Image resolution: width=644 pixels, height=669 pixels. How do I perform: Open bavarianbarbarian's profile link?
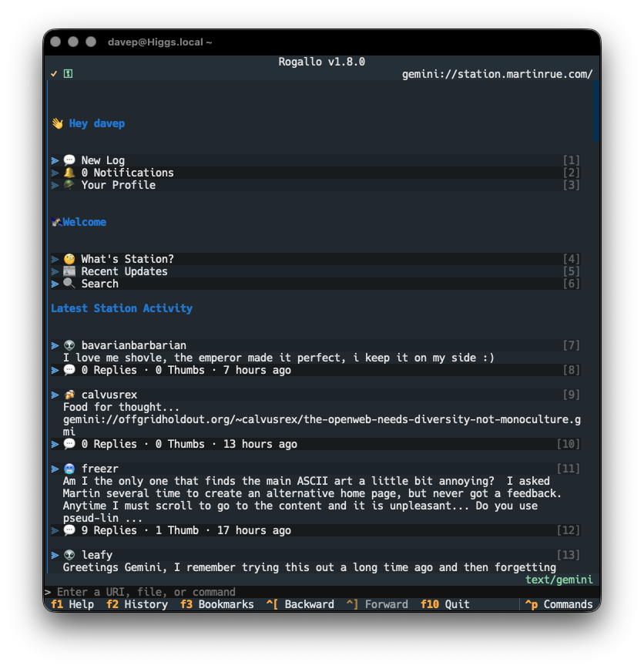coord(316,345)
